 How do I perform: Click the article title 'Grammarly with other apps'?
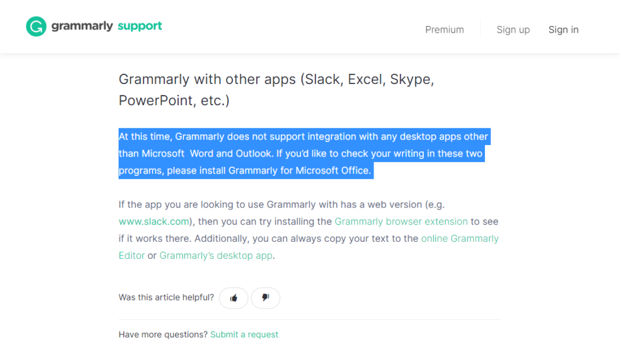(x=276, y=89)
